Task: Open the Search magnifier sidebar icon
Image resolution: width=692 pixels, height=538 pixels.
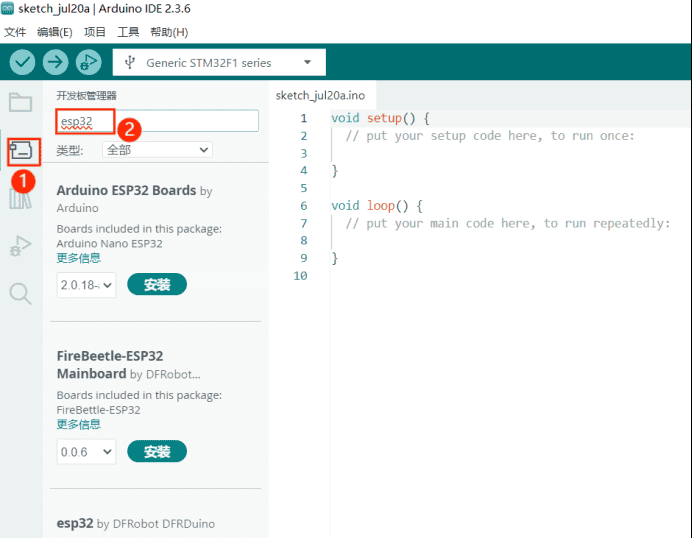Action: [20, 293]
